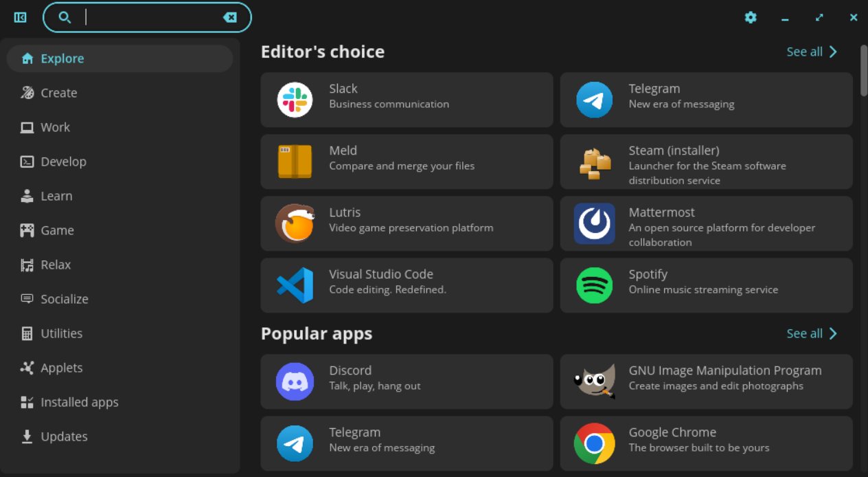Screen dimensions: 868x477
Task: Open the Meld app entry
Action: 407,162
